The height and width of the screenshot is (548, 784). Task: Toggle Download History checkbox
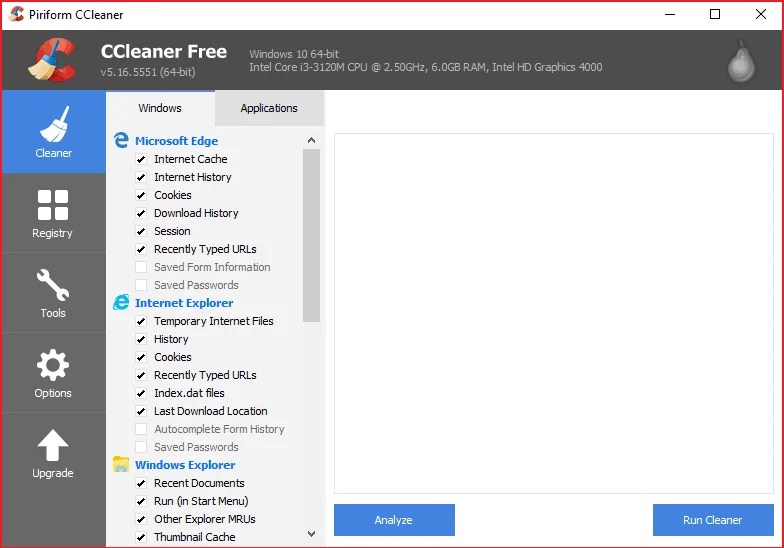[x=141, y=213]
